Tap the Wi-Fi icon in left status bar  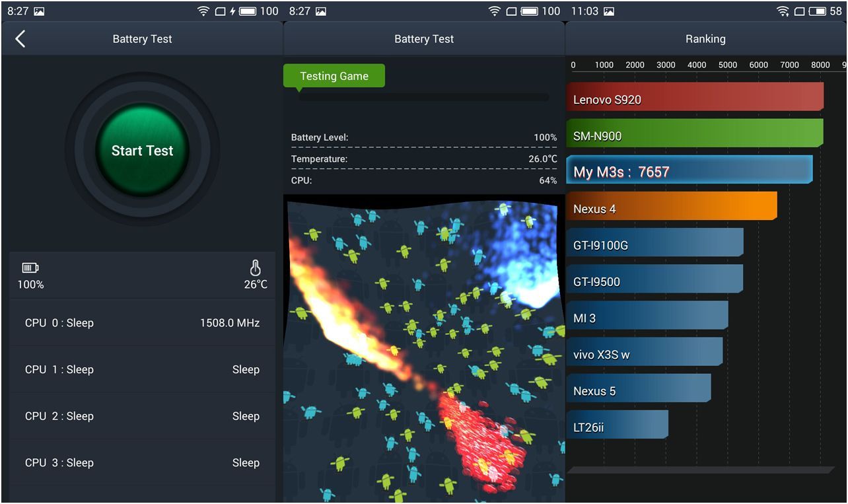(x=203, y=11)
